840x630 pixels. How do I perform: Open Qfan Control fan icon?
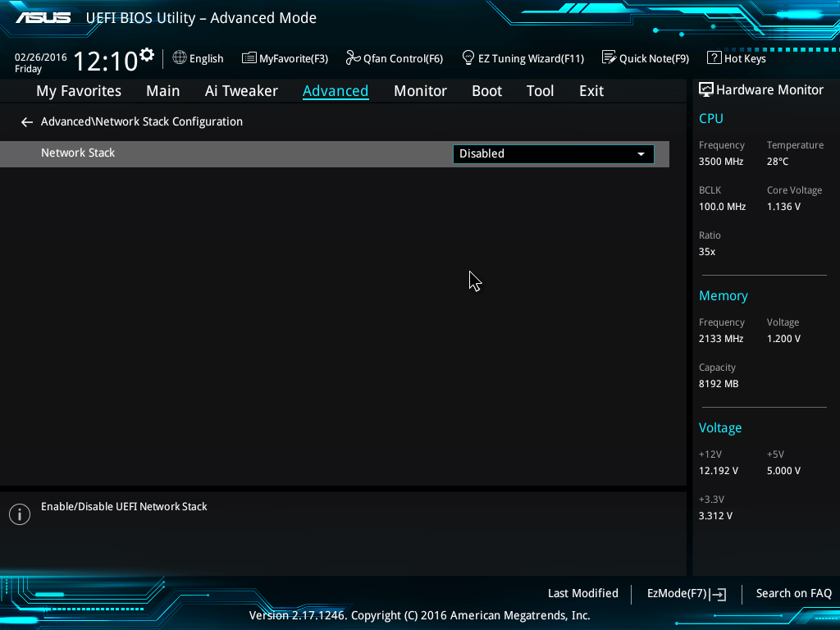click(x=353, y=58)
